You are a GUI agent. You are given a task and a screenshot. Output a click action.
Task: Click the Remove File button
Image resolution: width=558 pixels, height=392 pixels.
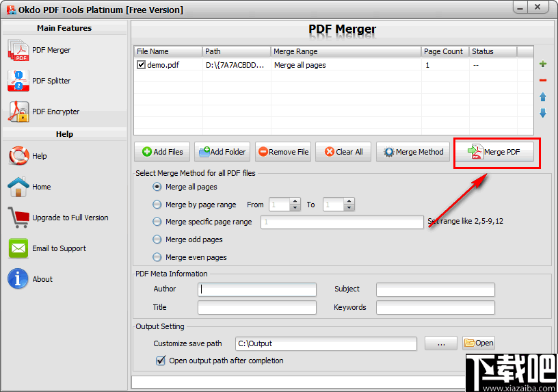coord(283,152)
